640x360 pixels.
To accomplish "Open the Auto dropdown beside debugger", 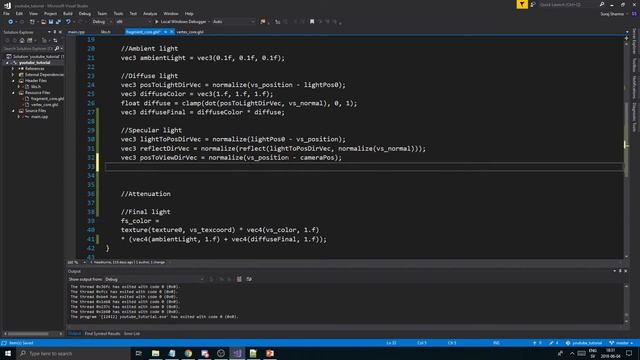I will (x=233, y=22).
